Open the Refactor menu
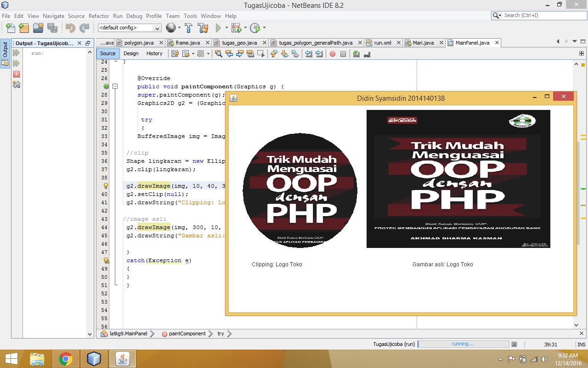This screenshot has width=588, height=368. click(99, 16)
